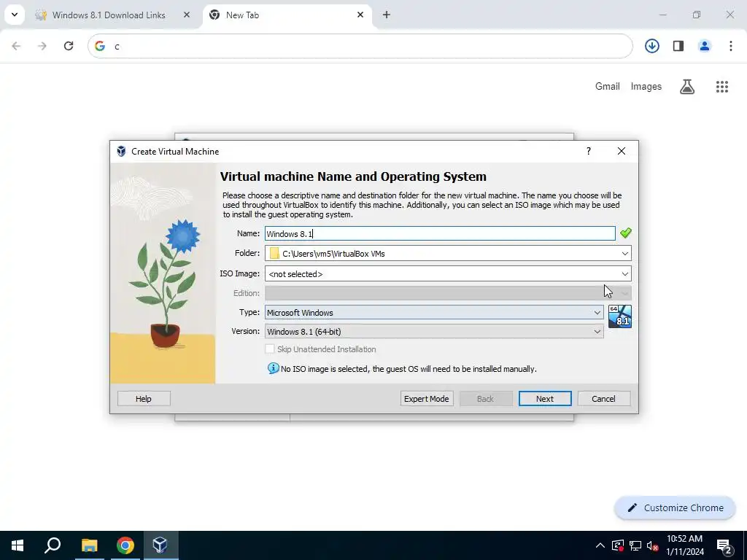This screenshot has height=560, width=747.
Task: Select the New Tab browser tab
Action: [x=286, y=15]
